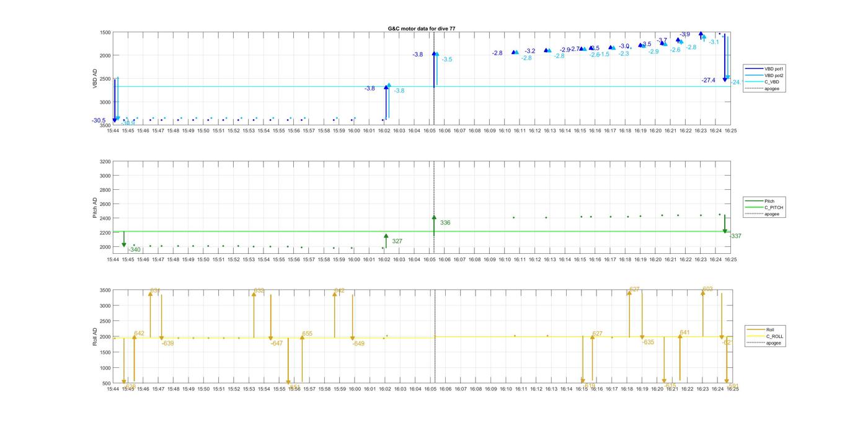Click the title 'G&C motor data for dive 77'
The width and height of the screenshot is (868, 430).
click(422, 29)
